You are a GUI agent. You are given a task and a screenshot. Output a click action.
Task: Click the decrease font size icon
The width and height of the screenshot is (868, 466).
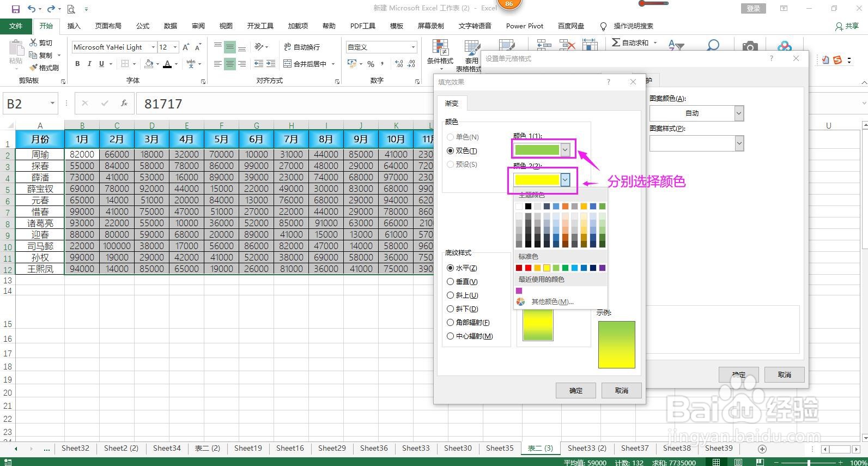pos(198,47)
